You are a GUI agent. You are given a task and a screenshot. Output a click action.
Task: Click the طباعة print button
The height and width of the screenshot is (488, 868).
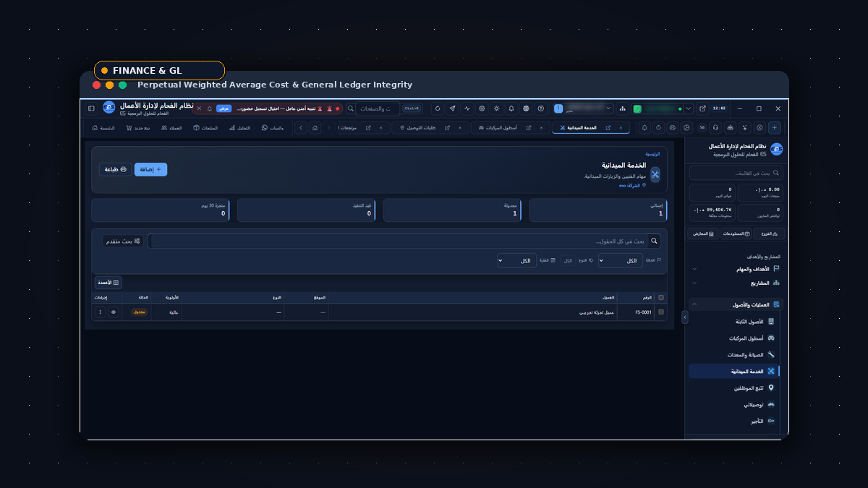pyautogui.click(x=115, y=169)
